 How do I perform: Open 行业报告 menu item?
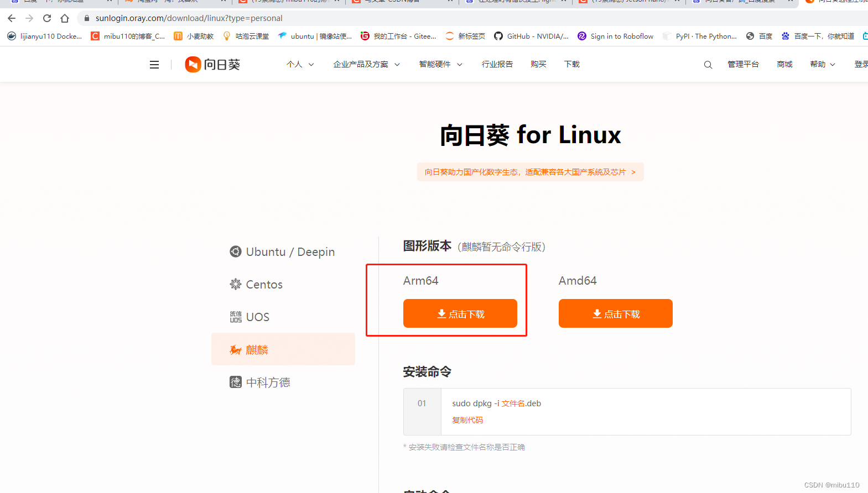pos(497,65)
